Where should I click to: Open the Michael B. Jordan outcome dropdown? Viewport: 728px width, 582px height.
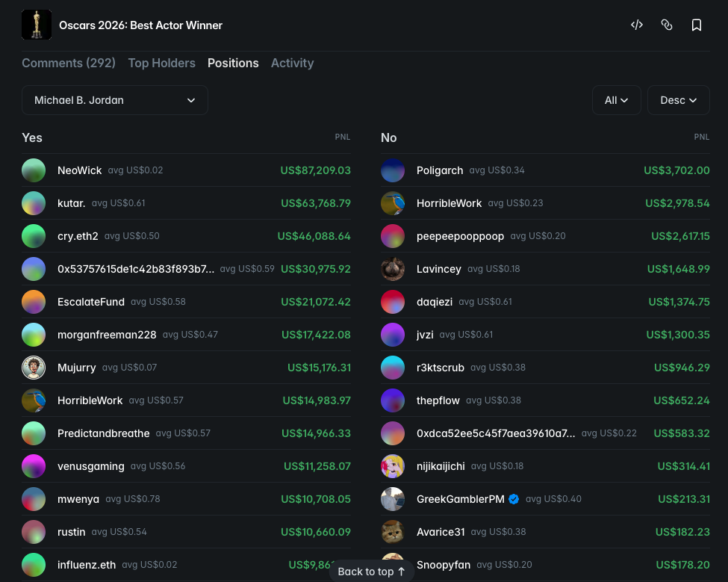[x=115, y=100]
